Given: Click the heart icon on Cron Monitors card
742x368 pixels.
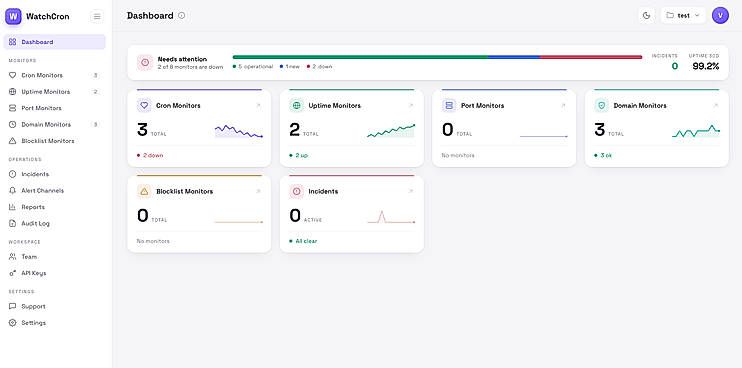Looking at the screenshot, I should 144,105.
